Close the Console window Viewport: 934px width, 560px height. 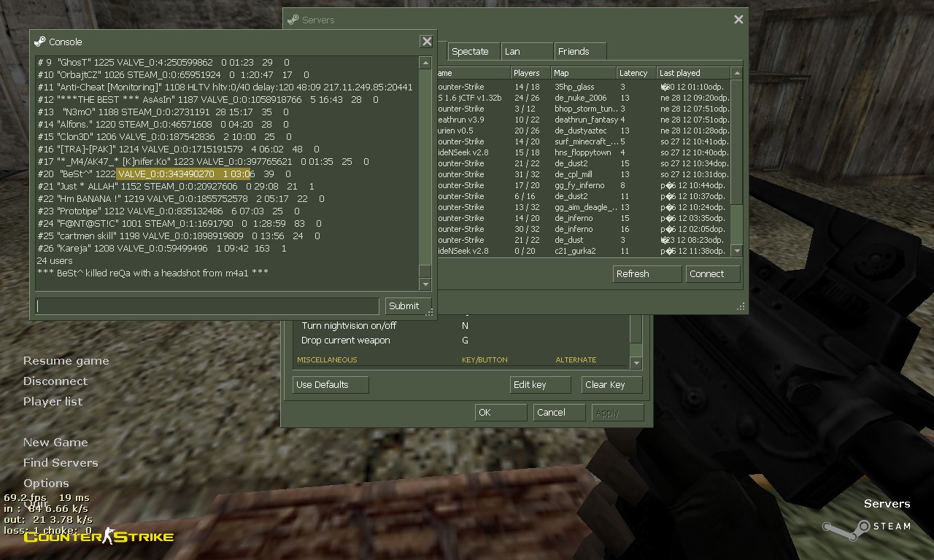click(427, 42)
